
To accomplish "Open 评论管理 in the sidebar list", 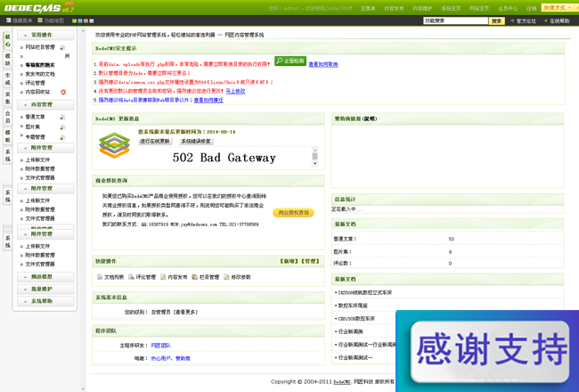I will (35, 83).
